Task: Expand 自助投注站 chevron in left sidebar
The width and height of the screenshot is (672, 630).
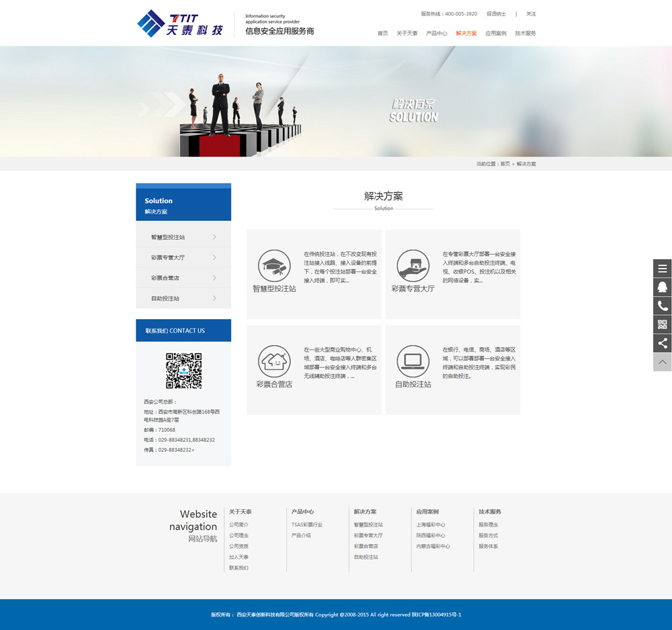Action: 214,298
